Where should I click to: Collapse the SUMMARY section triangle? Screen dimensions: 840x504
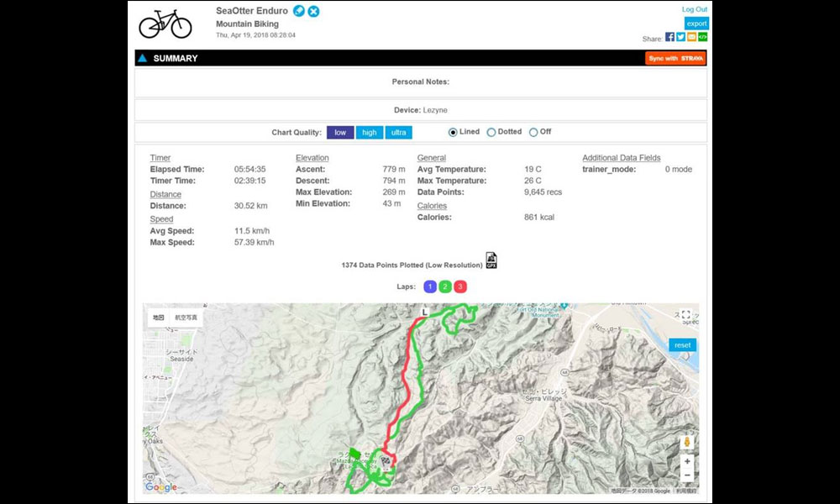pyautogui.click(x=142, y=58)
